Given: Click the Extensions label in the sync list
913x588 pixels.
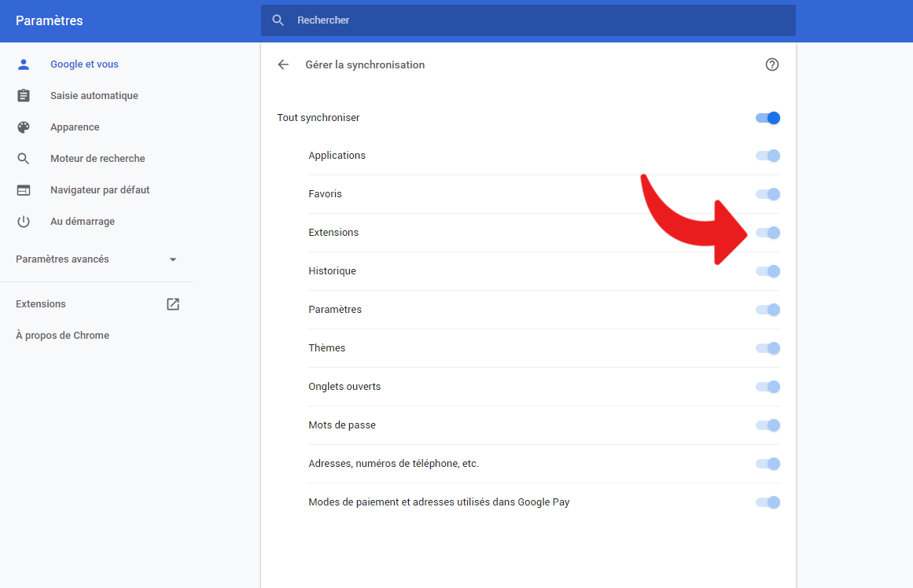Looking at the screenshot, I should (333, 232).
